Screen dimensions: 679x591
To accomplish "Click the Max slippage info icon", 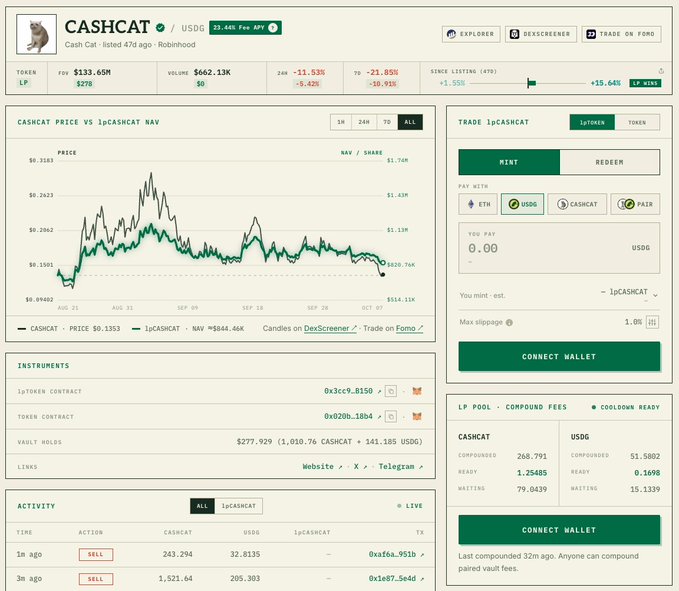I will (x=509, y=323).
